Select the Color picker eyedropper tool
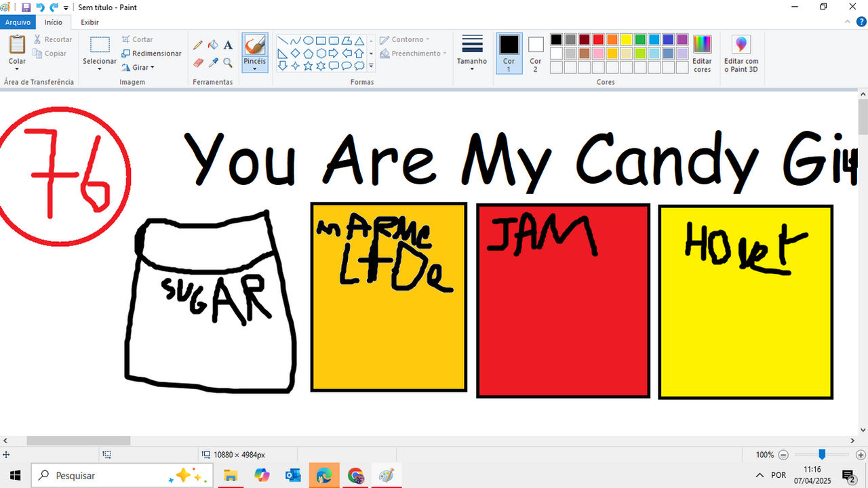 coord(213,62)
